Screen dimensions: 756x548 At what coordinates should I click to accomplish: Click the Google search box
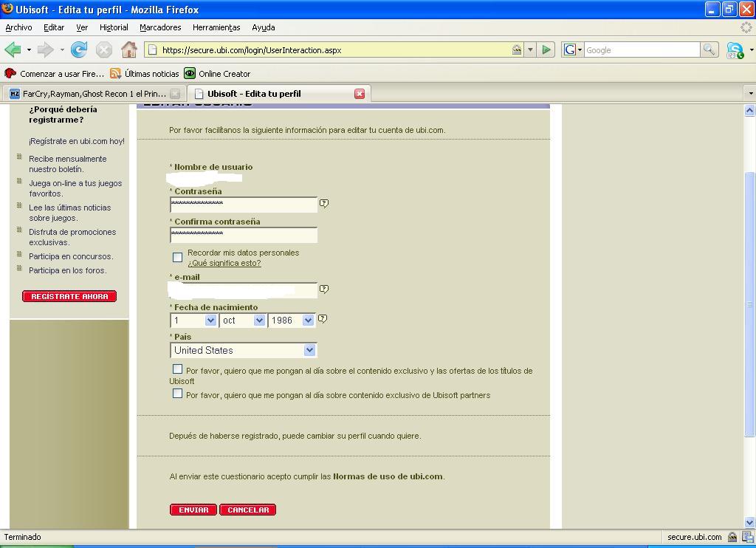click(x=642, y=49)
